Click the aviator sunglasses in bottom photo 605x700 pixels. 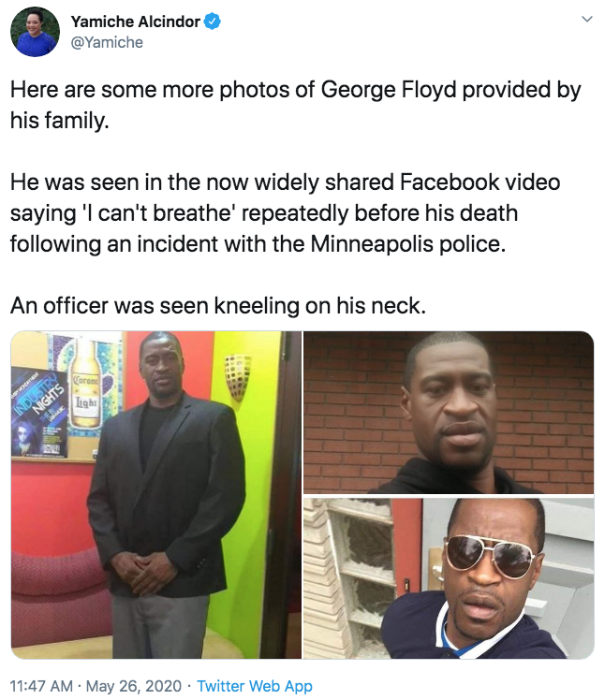coord(490,554)
